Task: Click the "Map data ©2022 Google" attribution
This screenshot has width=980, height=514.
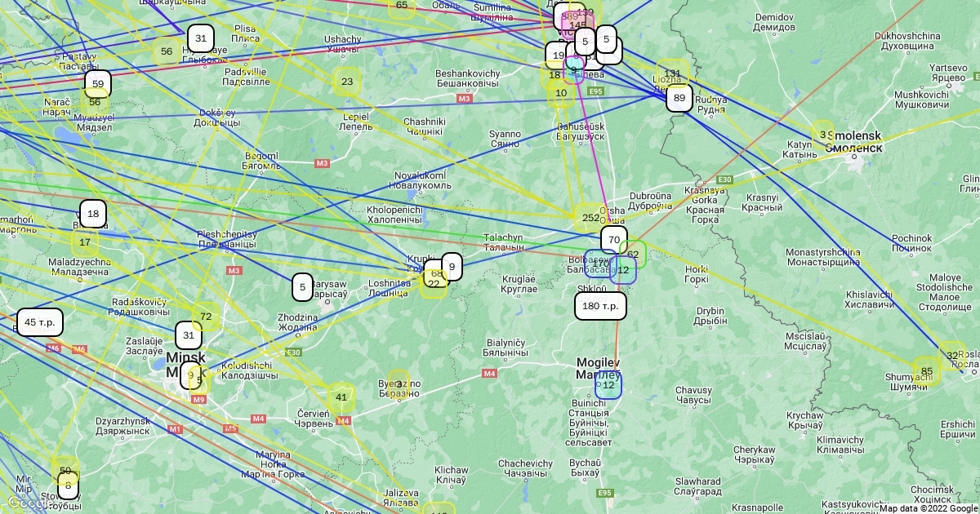Action: point(928,508)
